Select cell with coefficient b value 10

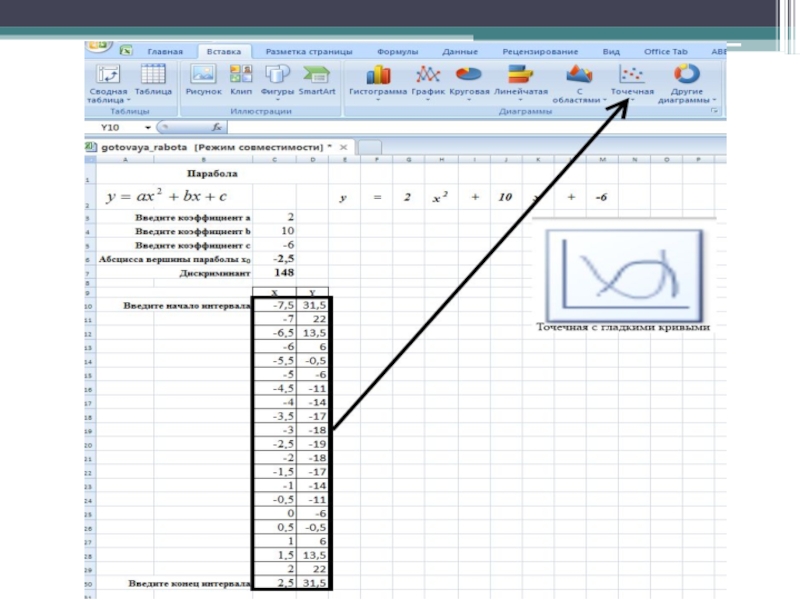click(x=274, y=231)
